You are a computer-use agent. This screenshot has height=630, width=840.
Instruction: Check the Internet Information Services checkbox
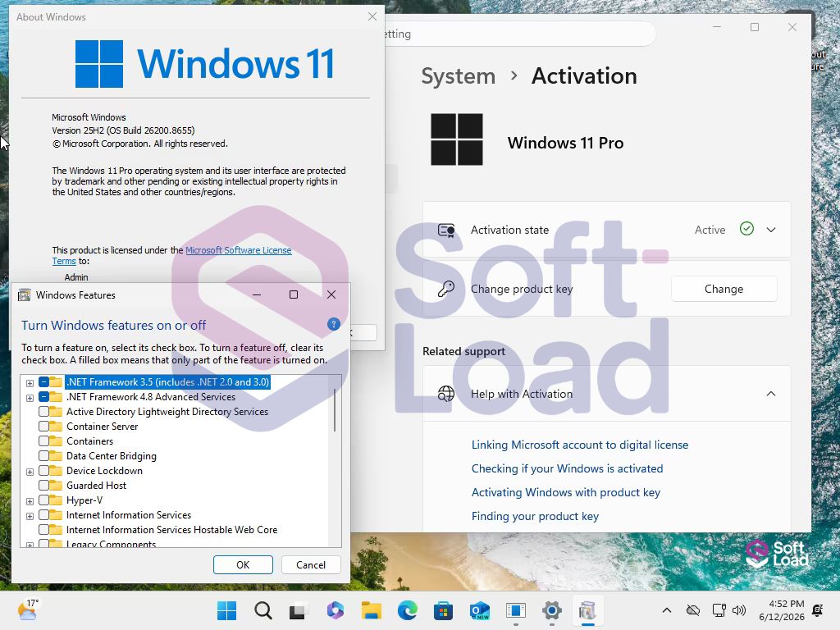point(44,515)
